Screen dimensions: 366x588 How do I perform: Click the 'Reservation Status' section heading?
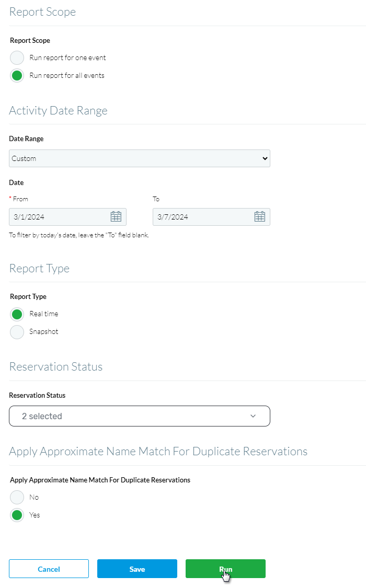[x=56, y=366]
